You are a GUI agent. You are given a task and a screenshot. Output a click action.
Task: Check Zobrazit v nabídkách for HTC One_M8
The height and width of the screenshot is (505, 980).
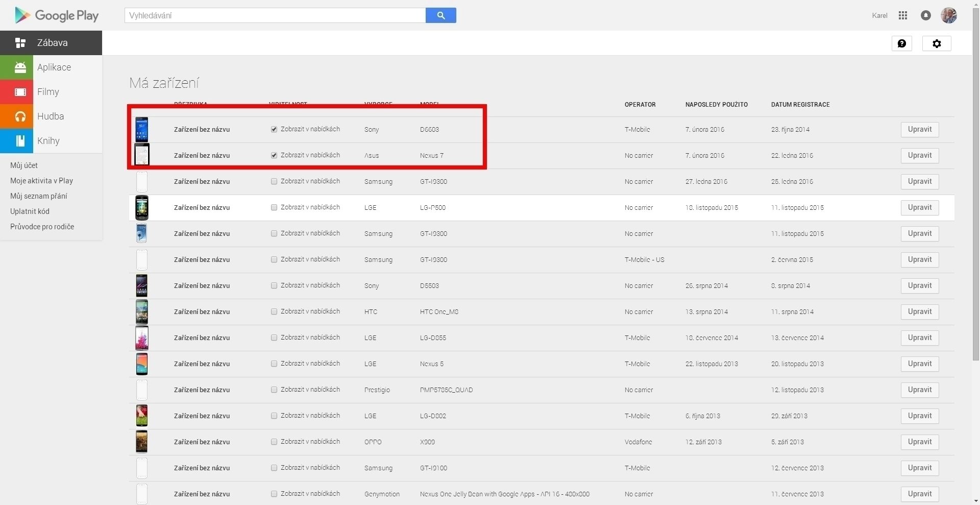coord(274,311)
